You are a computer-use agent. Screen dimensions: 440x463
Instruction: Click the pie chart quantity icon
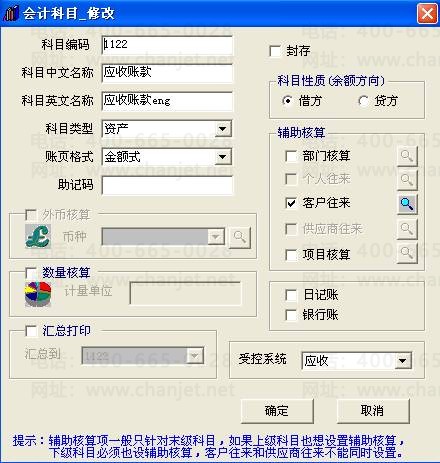tap(38, 294)
